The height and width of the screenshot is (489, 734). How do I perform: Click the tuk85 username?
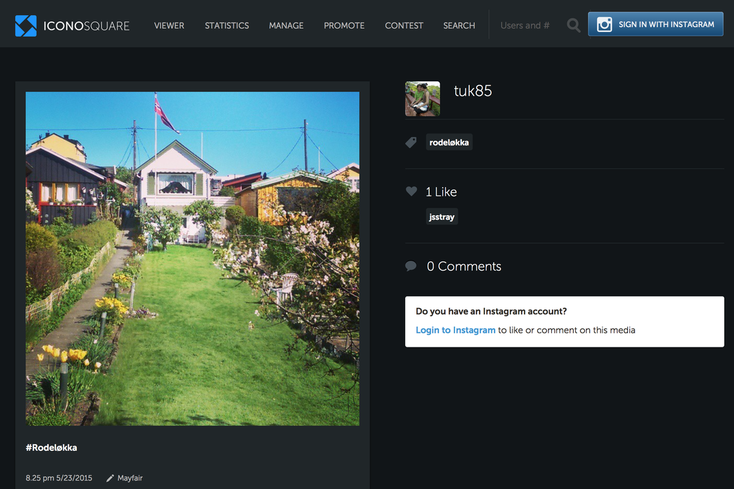(473, 91)
